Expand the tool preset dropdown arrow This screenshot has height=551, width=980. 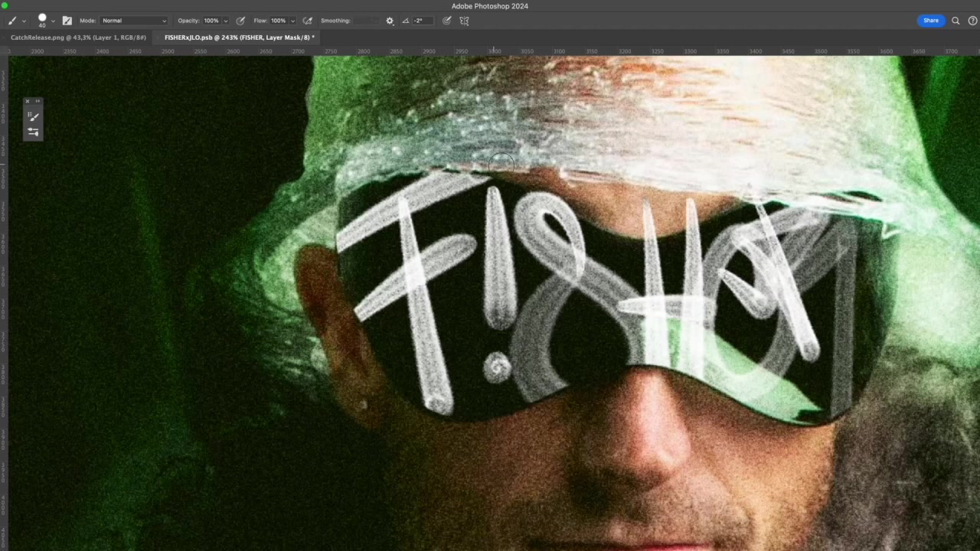[24, 21]
